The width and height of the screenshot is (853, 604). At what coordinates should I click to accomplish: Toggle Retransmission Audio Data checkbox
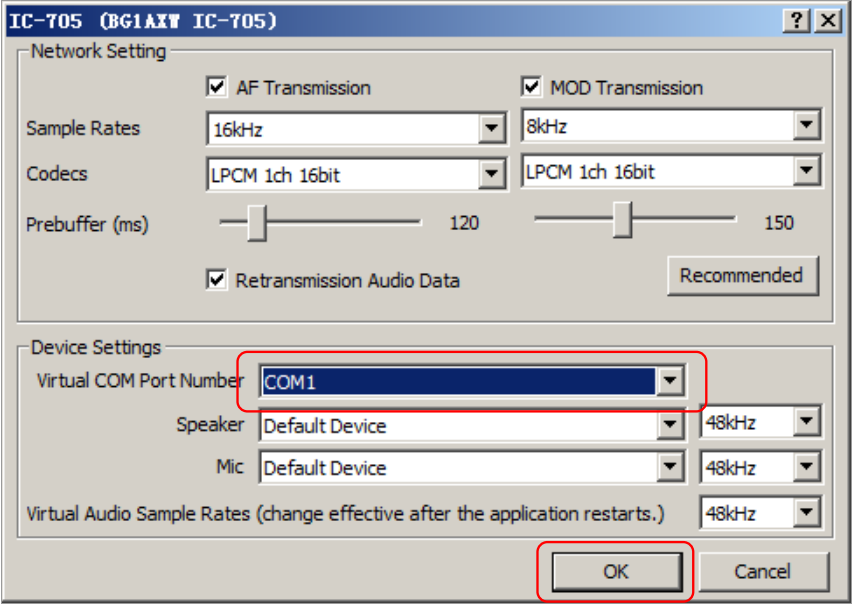click(217, 280)
